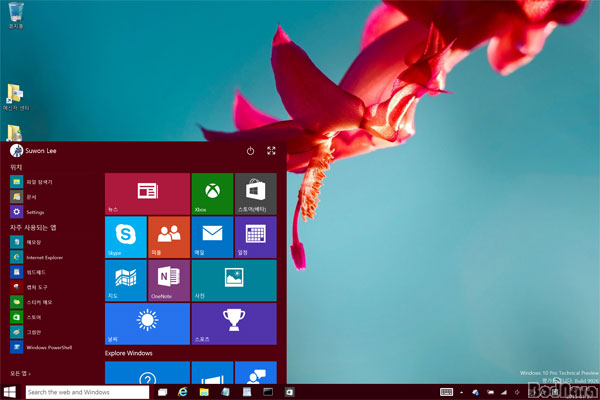
Task: Open the 메일 (Mail) tile
Action: click(x=212, y=237)
